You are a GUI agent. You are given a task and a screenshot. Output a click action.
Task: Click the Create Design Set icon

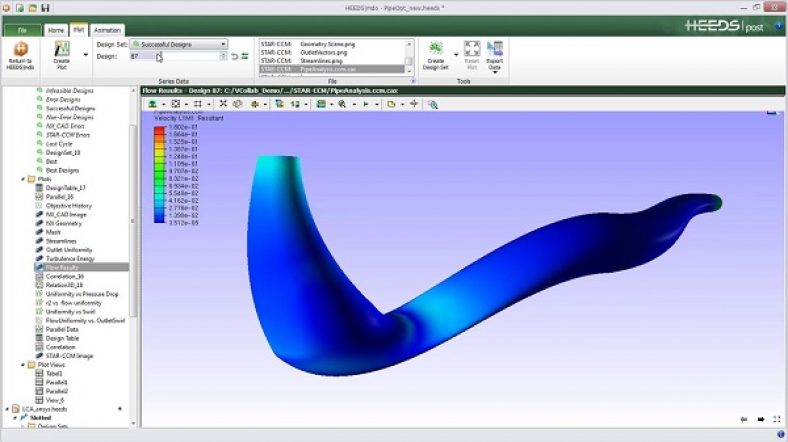[436, 49]
